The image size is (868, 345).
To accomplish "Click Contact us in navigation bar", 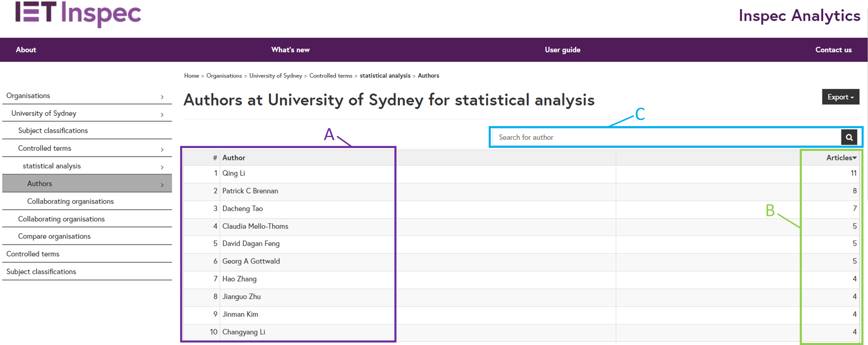I will [833, 50].
